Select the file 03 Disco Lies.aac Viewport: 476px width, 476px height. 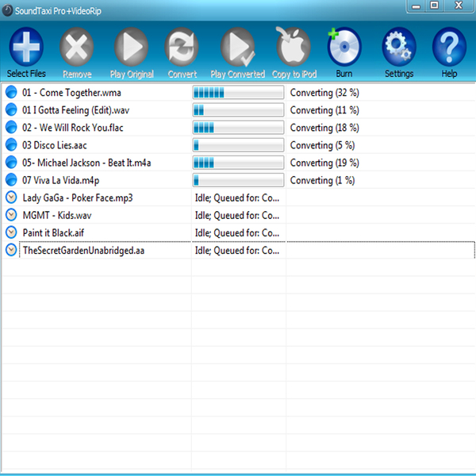point(54,145)
